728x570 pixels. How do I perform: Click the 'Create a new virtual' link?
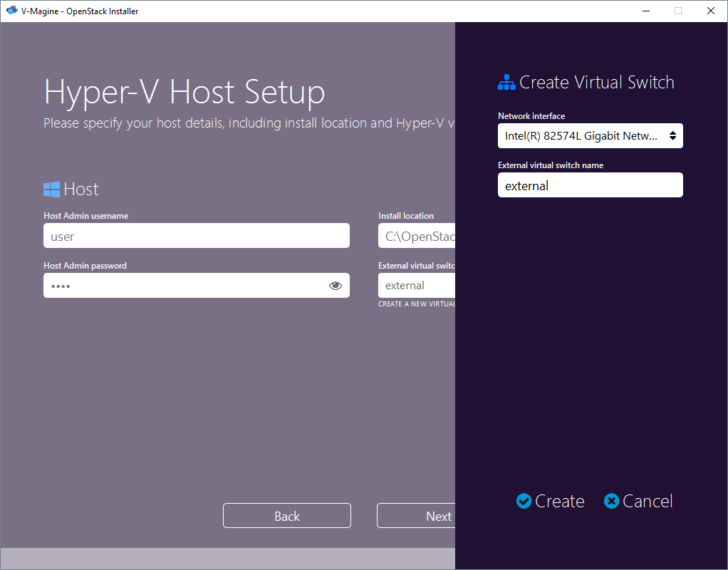pos(417,304)
